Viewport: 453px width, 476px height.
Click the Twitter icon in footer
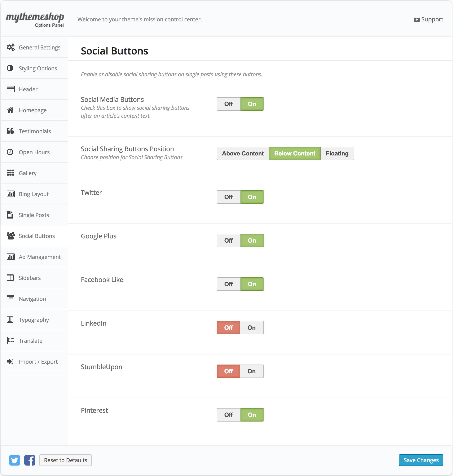[x=14, y=460]
